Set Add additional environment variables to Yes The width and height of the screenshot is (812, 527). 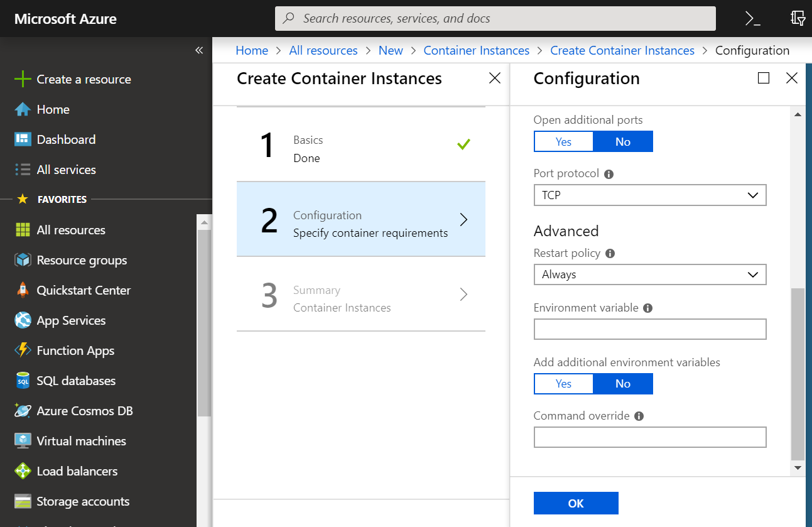(x=563, y=384)
